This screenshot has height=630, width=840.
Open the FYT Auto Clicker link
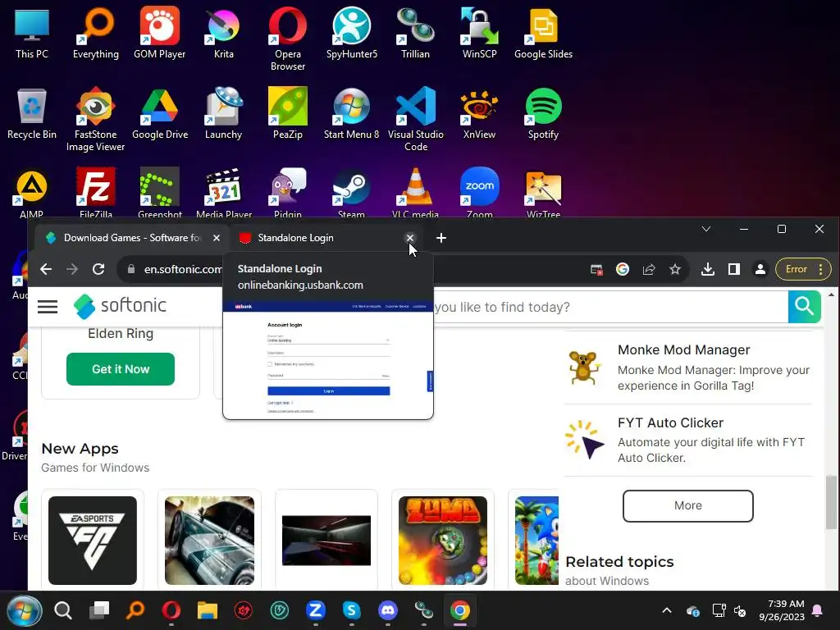tap(670, 422)
